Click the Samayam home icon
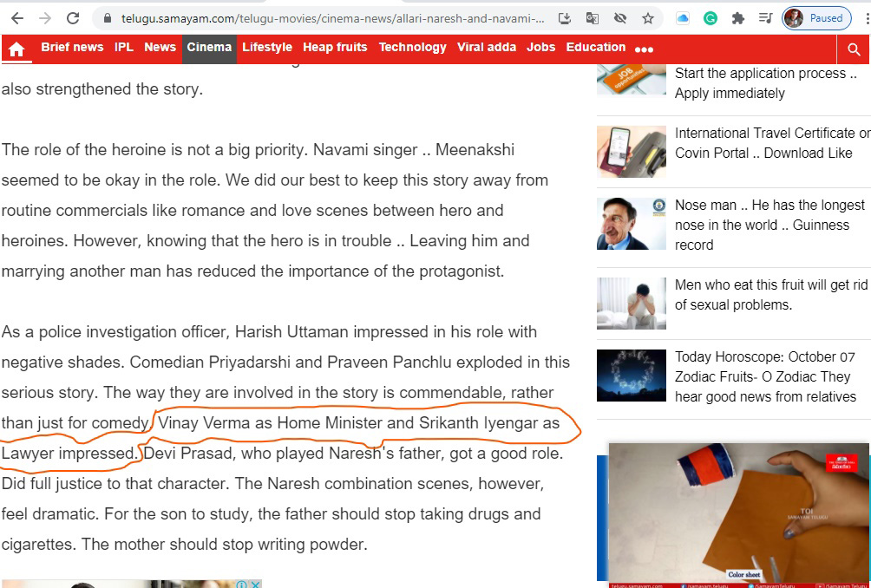This screenshot has width=871, height=588. [x=16, y=49]
